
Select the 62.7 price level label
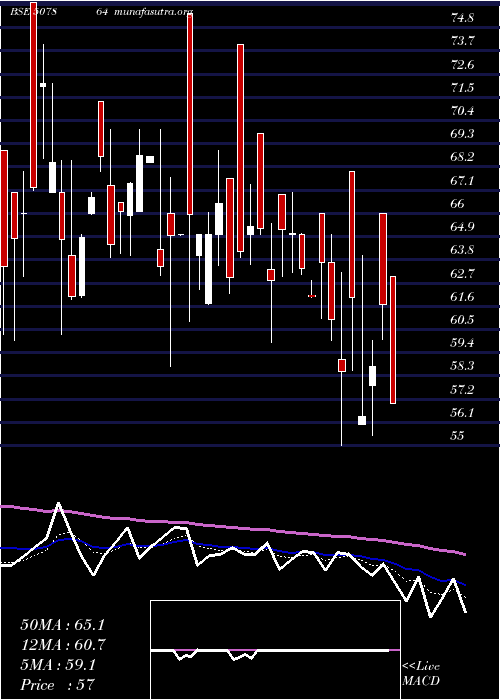click(x=462, y=274)
